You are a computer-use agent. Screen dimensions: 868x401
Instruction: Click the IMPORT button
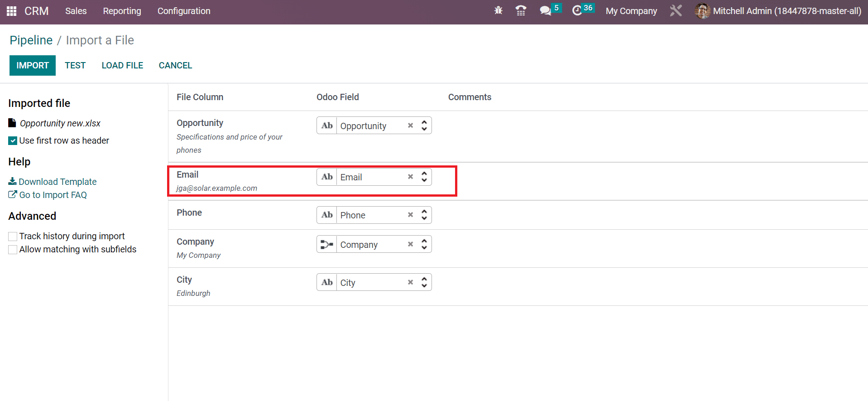[x=33, y=65]
